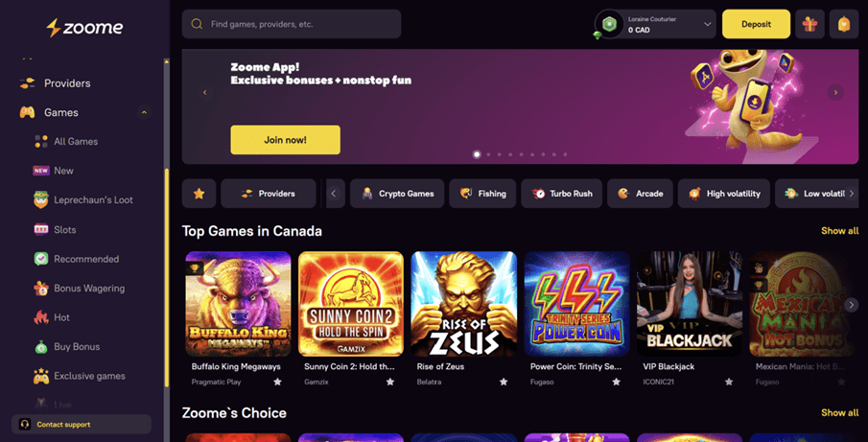Click the search games input field
868x442 pixels.
[292, 24]
